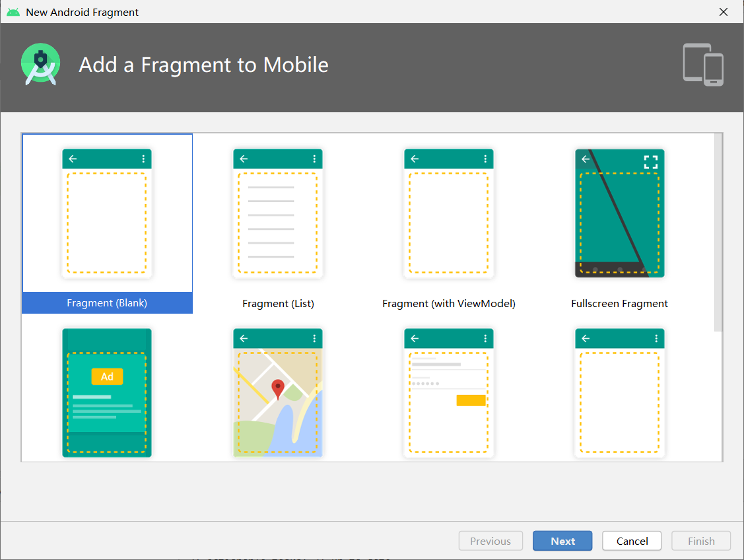This screenshot has height=560, width=744.
Task: Click the yellow Ad banner icon on ads template
Action: 106,376
